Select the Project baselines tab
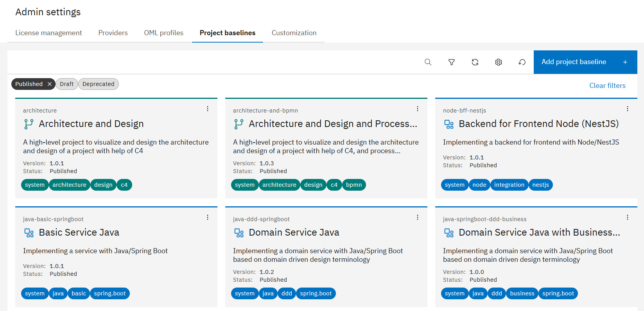Image resolution: width=644 pixels, height=311 pixels. (228, 33)
